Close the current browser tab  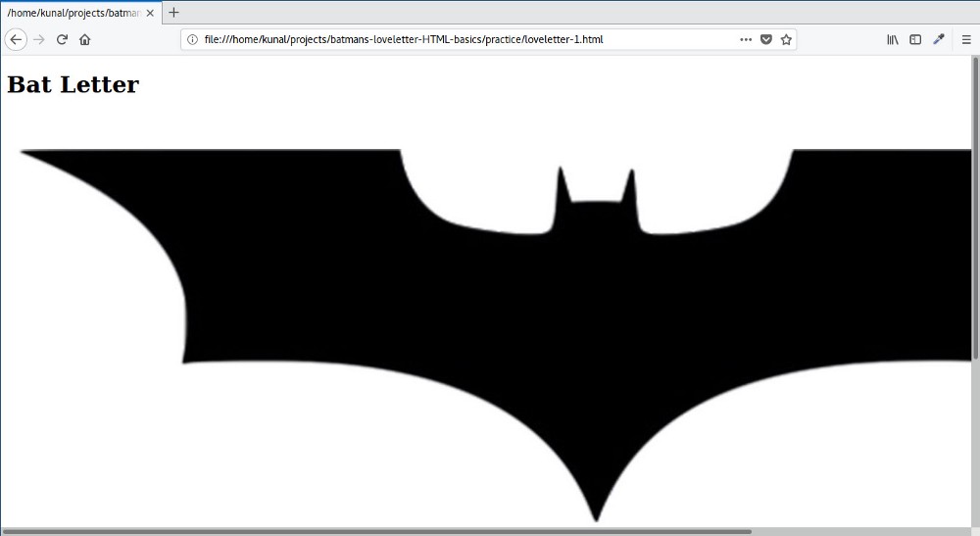point(150,13)
